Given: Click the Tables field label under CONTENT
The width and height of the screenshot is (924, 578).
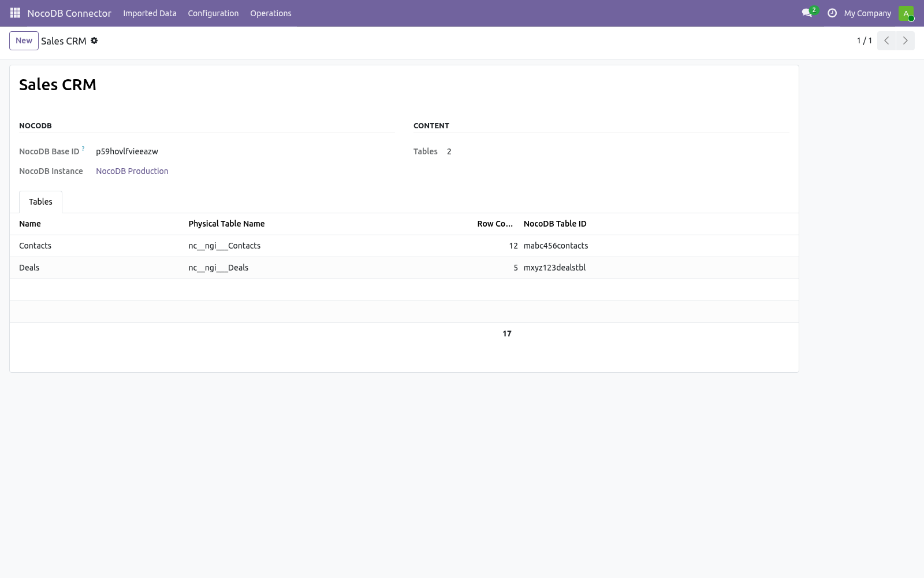Looking at the screenshot, I should point(426,151).
